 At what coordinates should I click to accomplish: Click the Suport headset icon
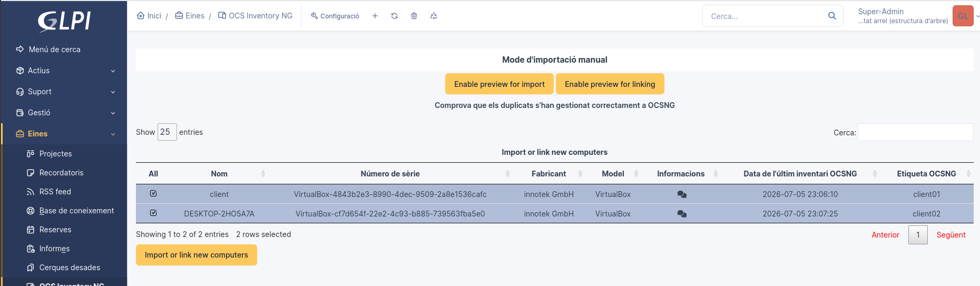pyautogui.click(x=20, y=92)
